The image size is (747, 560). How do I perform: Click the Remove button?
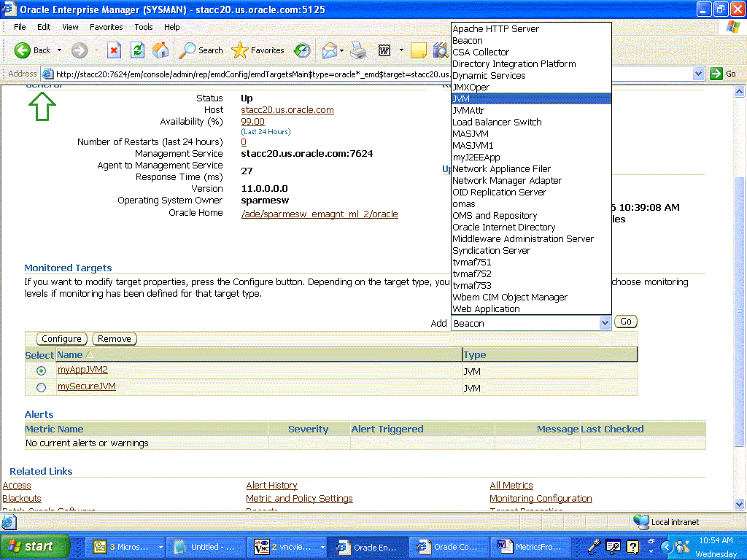pyautogui.click(x=115, y=338)
